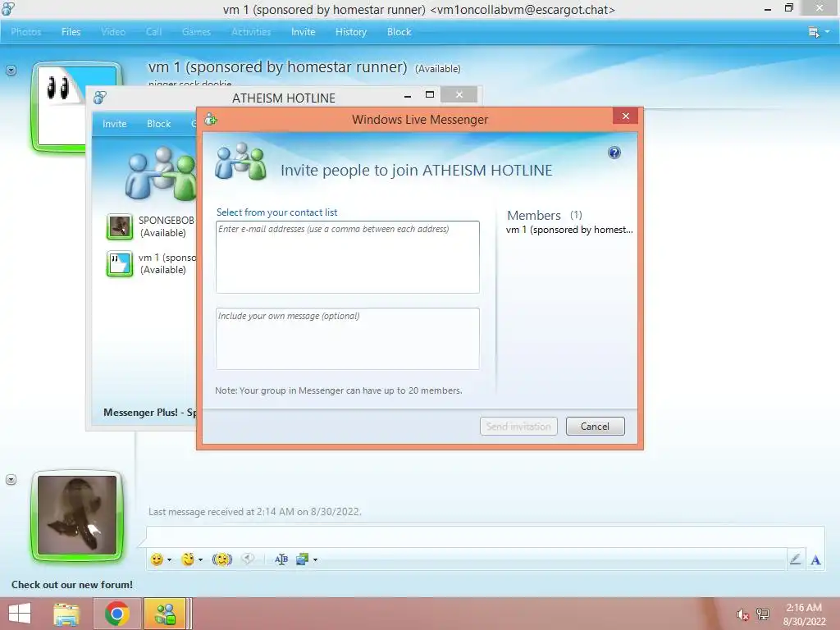Viewport: 840px width, 630px height.
Task: Select SPONGEBOB in the group member list
Action: 151,226
